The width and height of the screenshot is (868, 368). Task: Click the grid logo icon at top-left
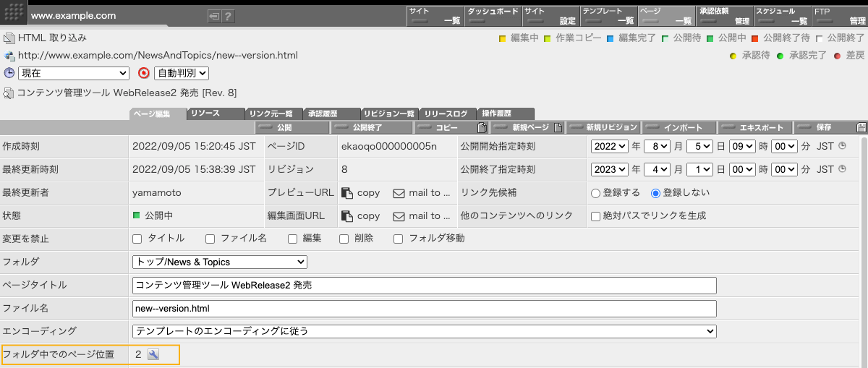point(14,14)
